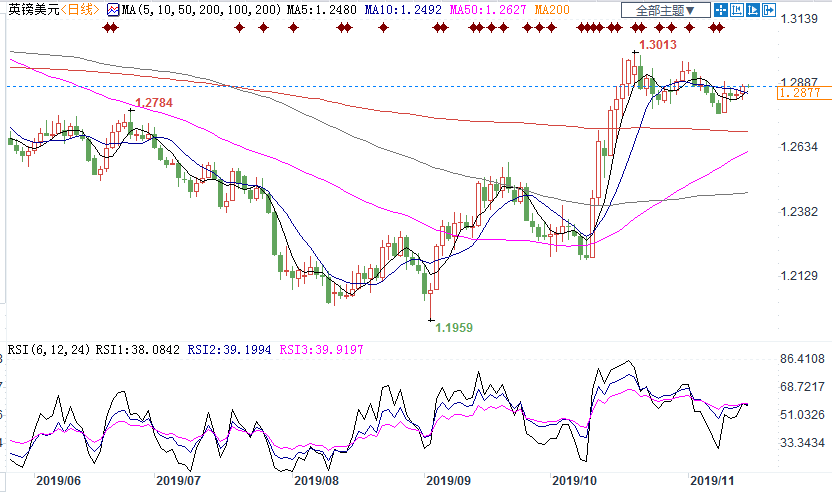Open MA(5,10,50,200,100,200) parameter settings

[x=196, y=10]
